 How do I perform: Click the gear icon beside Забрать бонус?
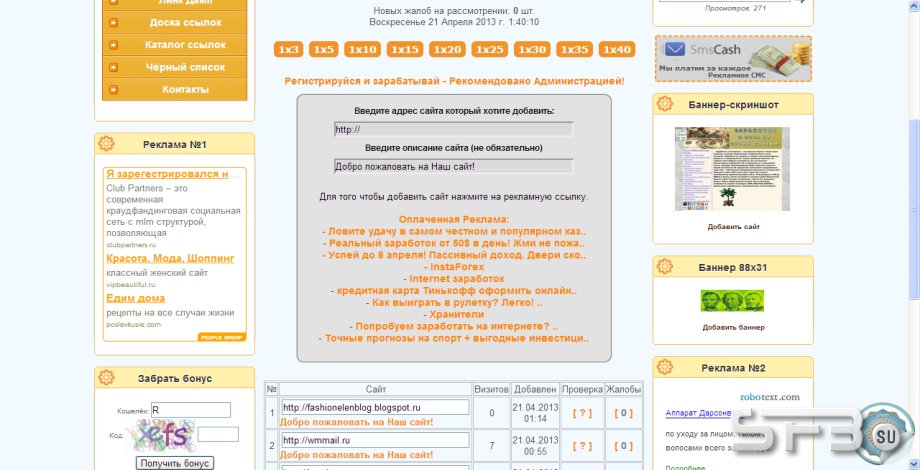pos(106,378)
